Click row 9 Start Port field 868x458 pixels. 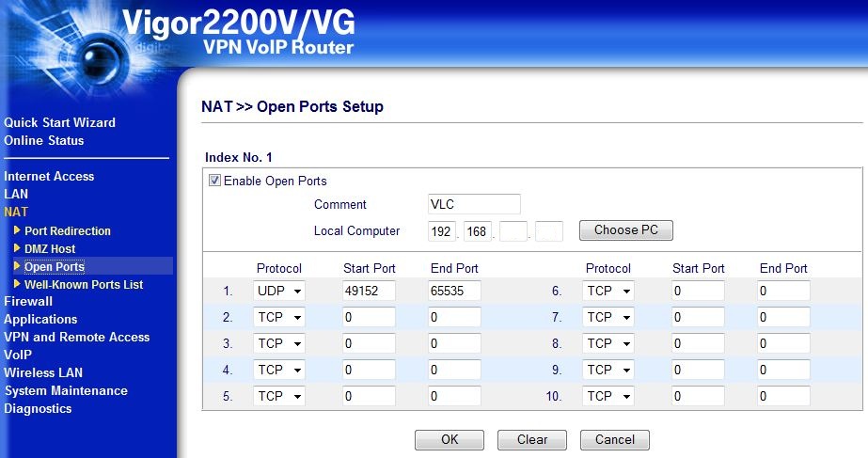point(698,370)
